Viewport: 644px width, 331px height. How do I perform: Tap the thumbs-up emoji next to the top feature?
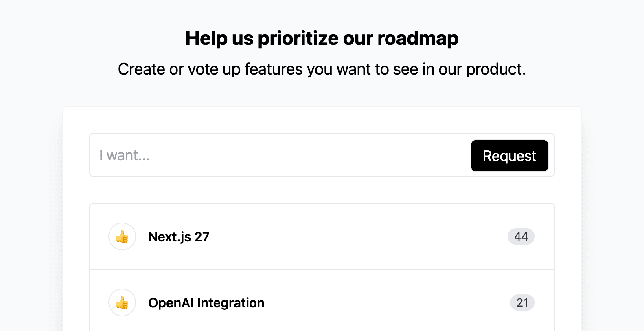click(x=122, y=236)
